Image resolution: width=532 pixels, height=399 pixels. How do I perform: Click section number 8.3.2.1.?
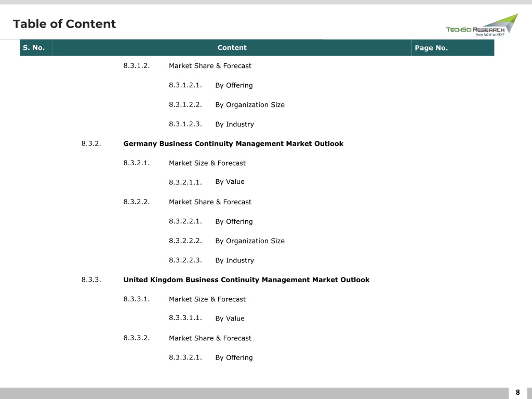pos(137,163)
